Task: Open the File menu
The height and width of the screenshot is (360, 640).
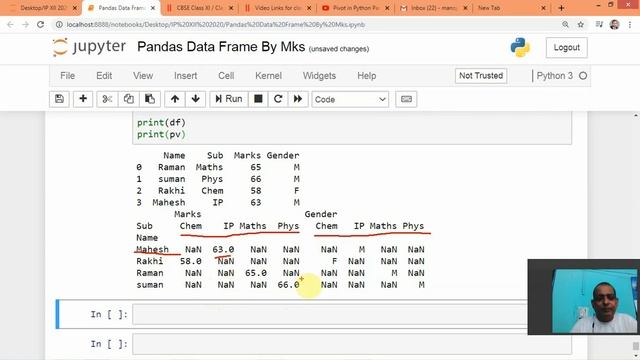Action: tap(67, 76)
